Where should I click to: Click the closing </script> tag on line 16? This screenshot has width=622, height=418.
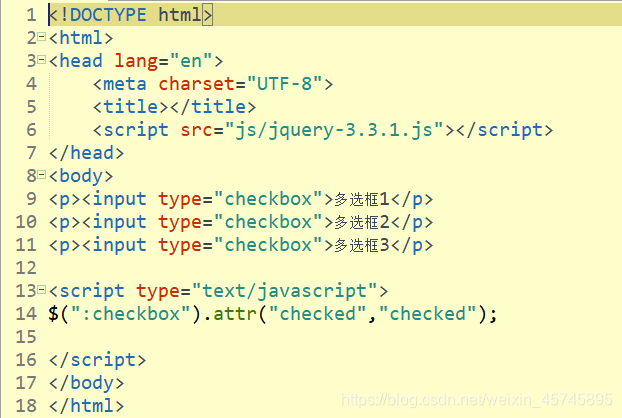pos(98,360)
